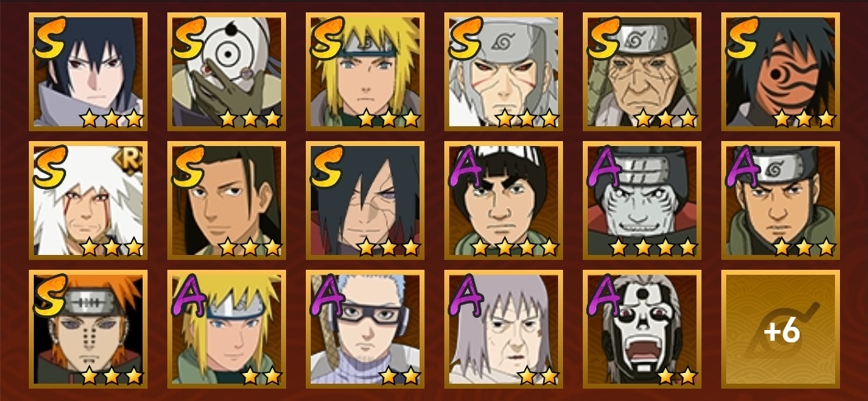Open the +6 more characters tile
Screen dimensions: 868x401
[780, 329]
